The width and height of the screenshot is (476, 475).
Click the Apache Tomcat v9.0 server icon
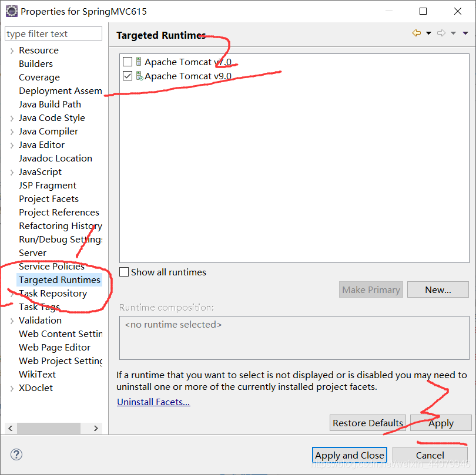tap(139, 76)
